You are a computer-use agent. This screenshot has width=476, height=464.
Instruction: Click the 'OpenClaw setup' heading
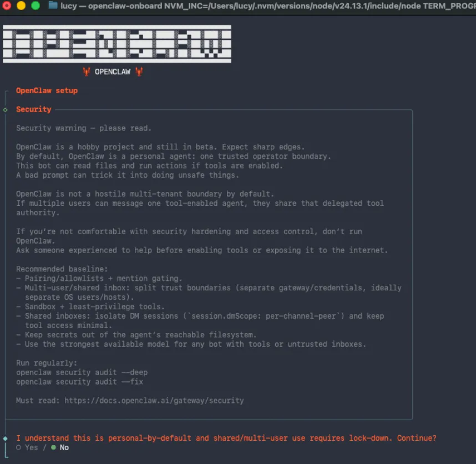tap(47, 90)
